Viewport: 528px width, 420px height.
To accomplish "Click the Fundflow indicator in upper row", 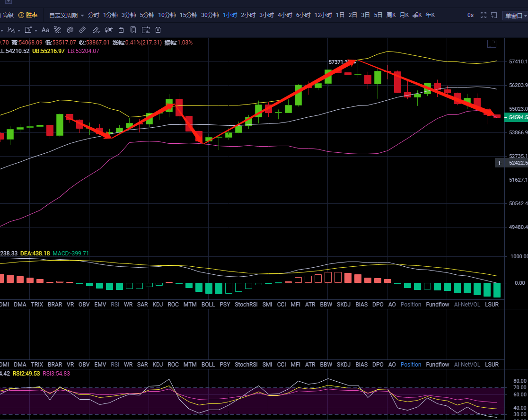I will (438, 305).
